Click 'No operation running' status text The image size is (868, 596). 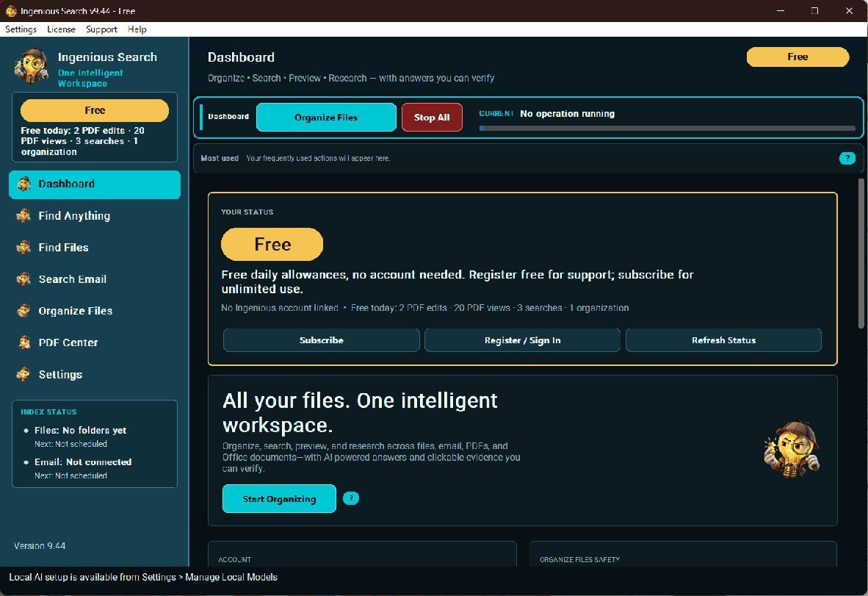point(568,114)
